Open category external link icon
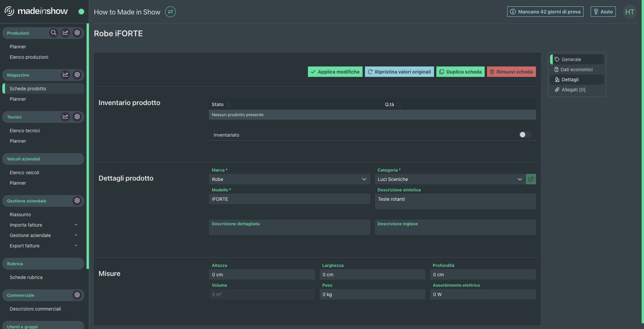The width and height of the screenshot is (644, 329). (x=531, y=179)
